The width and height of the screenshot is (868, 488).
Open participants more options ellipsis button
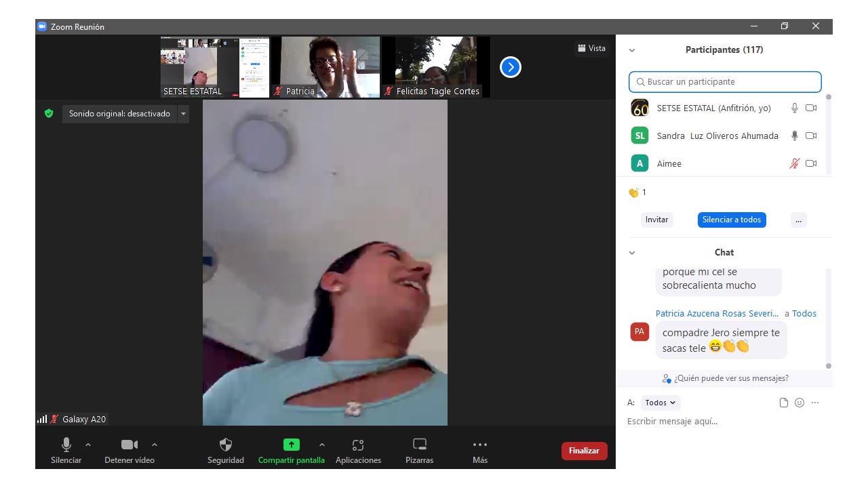pos(798,220)
